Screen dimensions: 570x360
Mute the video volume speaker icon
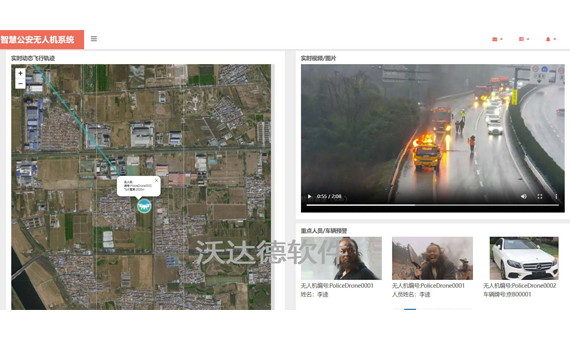click(523, 196)
